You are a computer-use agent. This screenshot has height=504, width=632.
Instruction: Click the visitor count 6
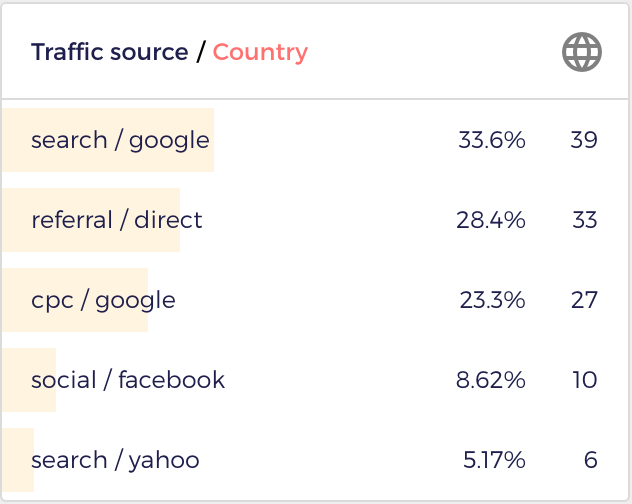point(590,460)
